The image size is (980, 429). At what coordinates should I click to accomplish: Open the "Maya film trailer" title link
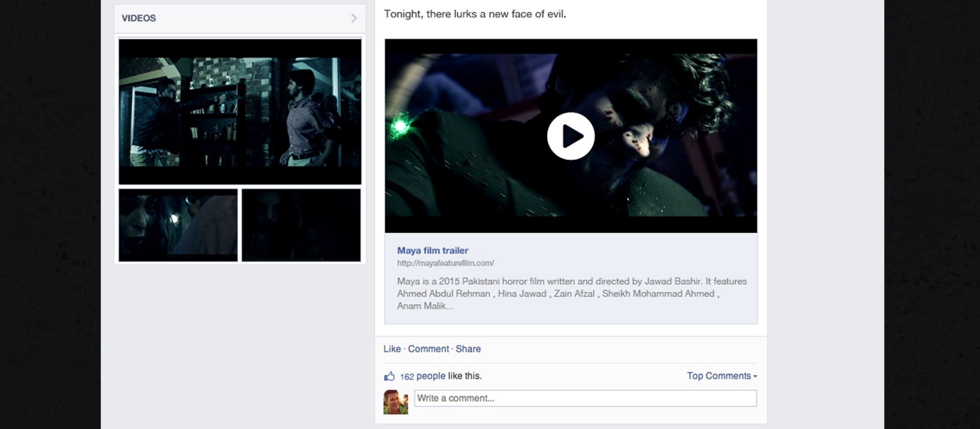(432, 251)
